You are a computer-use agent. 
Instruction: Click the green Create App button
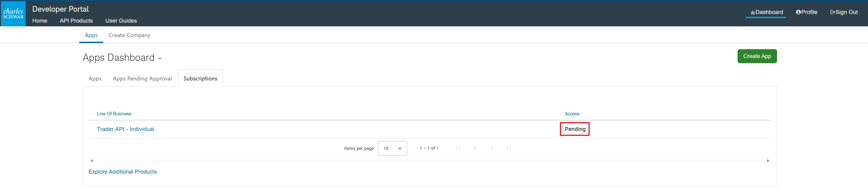757,56
